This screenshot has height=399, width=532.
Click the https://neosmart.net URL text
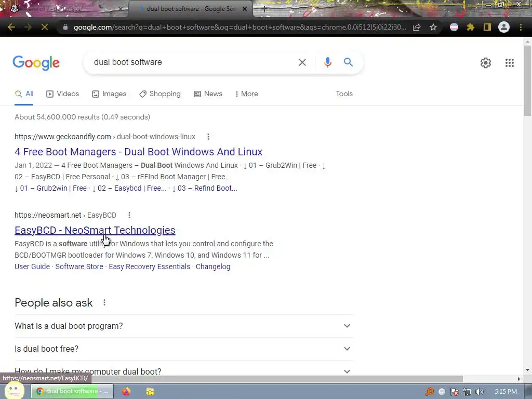[x=48, y=215]
